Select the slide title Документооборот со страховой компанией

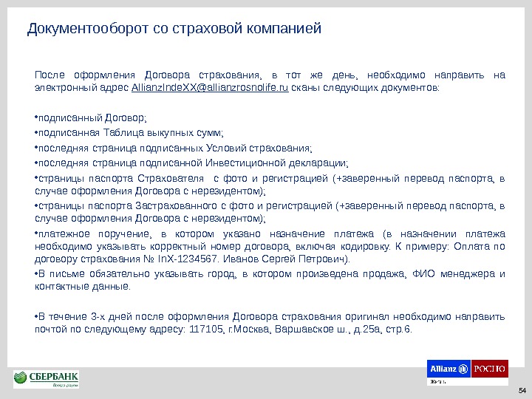(x=174, y=28)
